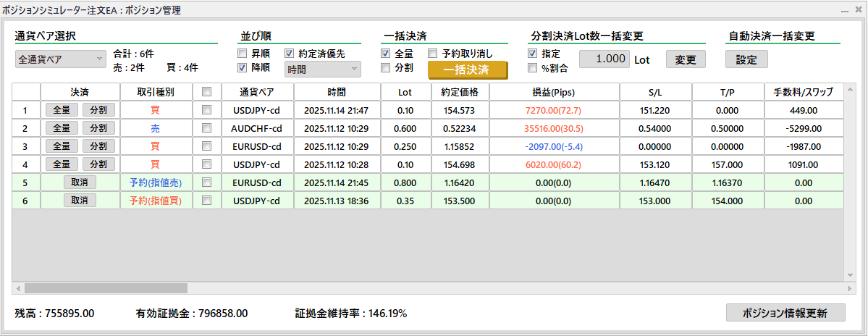Viewport: 868px width, 336px height.
Task: Click the vertical scrollbar down arrow
Action: coord(850,276)
